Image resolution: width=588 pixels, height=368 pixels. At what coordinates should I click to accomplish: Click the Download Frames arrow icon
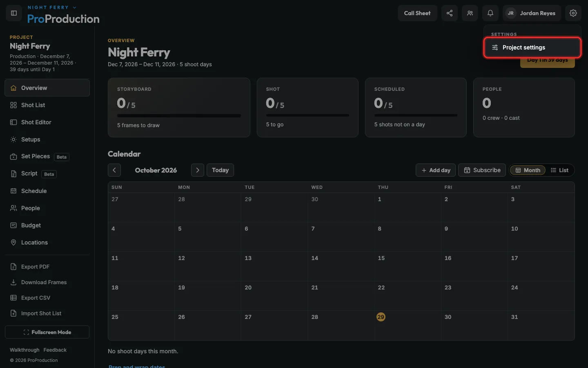point(13,282)
